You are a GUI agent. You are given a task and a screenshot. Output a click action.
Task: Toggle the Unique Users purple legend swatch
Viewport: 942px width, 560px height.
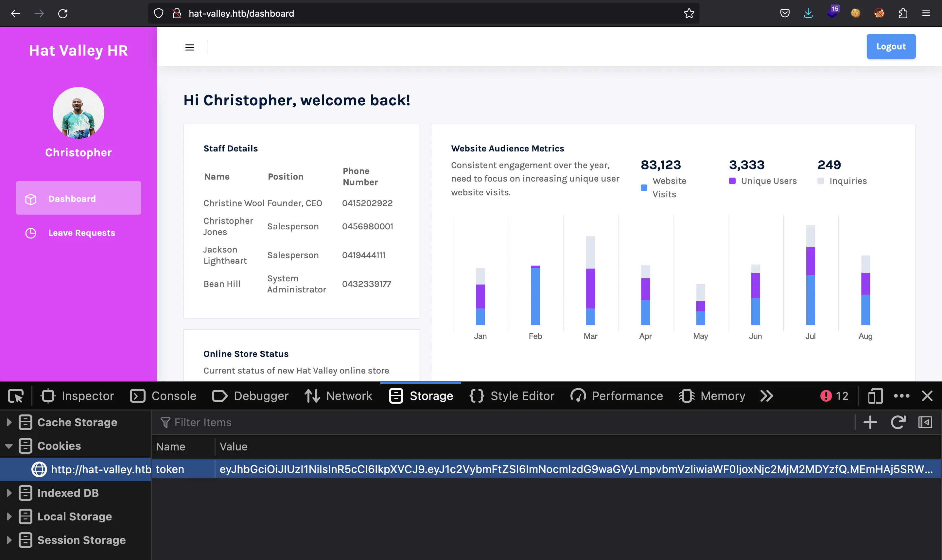tap(732, 181)
